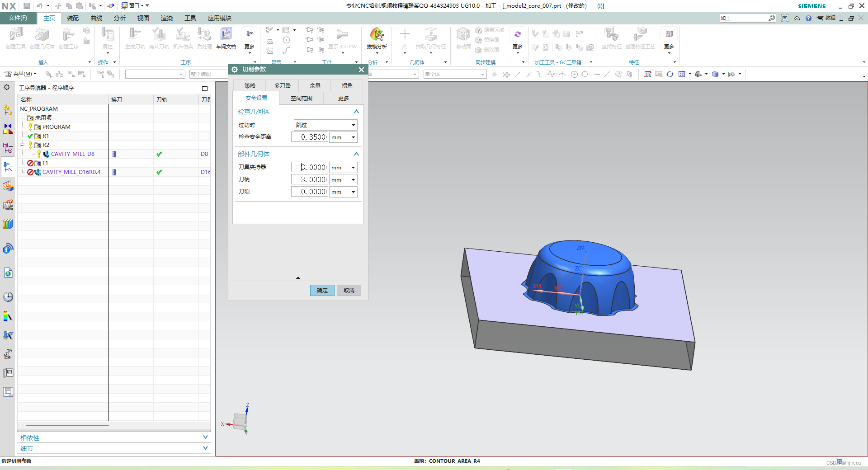Viewport: 868px width, 470px height.
Task: Open the Constraint Navigator sidebar icon
Action: pyautogui.click(x=8, y=129)
